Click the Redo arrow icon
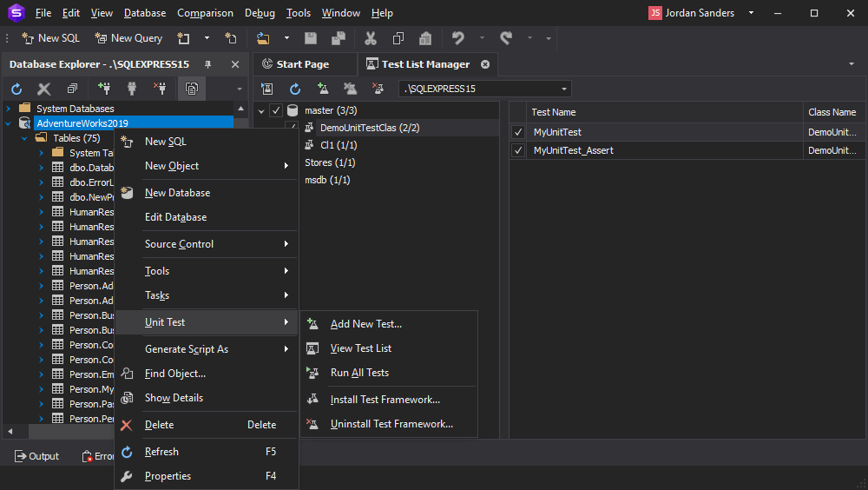 pos(505,38)
